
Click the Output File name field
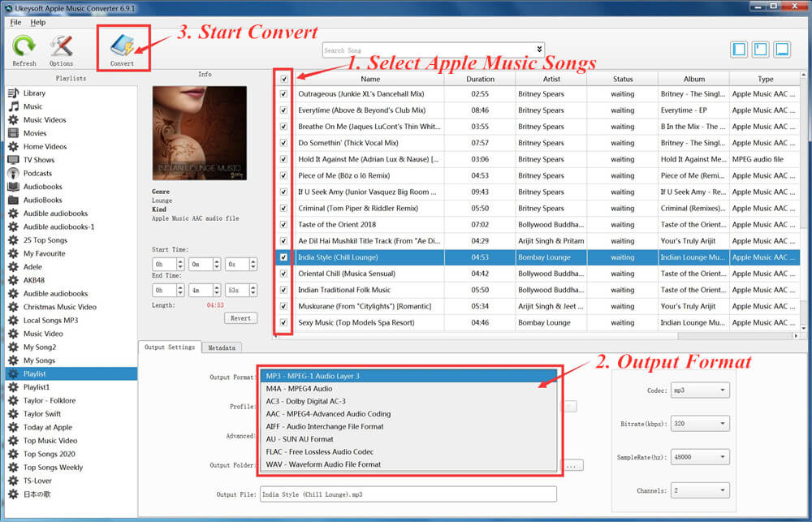point(408,494)
